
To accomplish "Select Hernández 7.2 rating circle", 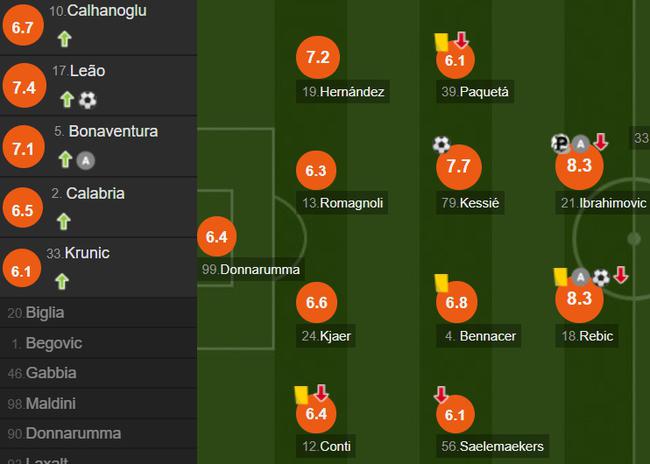I will point(318,57).
